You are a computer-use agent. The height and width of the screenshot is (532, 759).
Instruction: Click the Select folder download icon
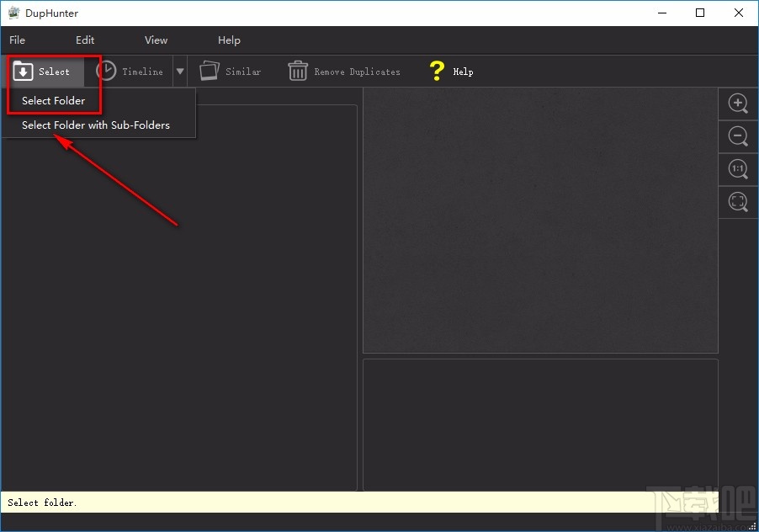23,72
